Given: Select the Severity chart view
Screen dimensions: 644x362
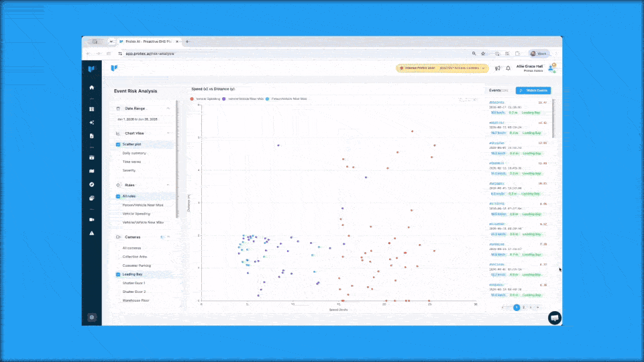Looking at the screenshot, I should (x=129, y=170).
